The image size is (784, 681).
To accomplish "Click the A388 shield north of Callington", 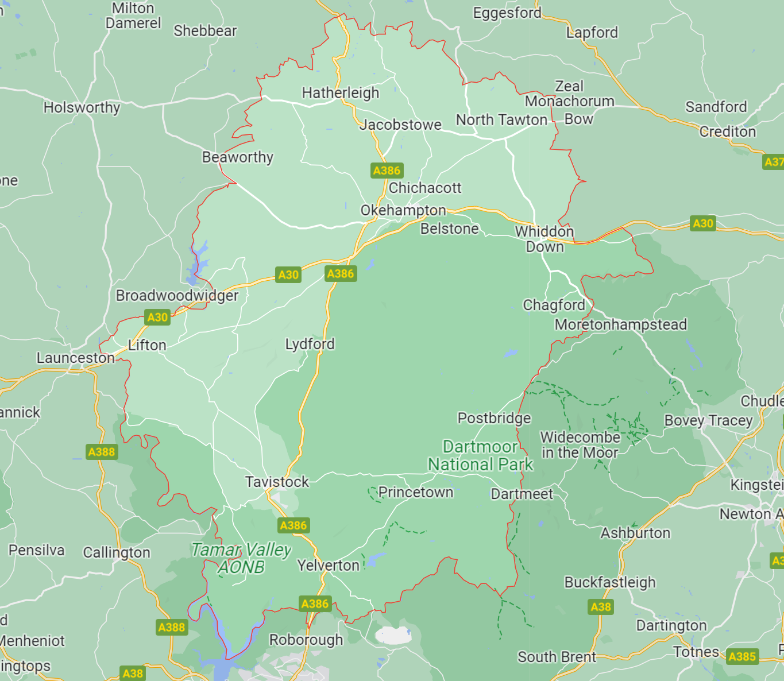I will pyautogui.click(x=102, y=452).
